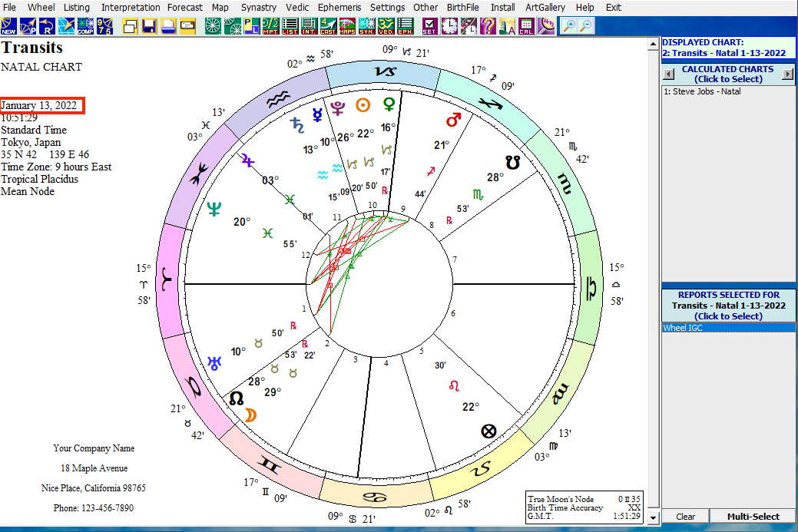Open the BirthFile menu
The height and width of the screenshot is (532, 798).
[462, 8]
